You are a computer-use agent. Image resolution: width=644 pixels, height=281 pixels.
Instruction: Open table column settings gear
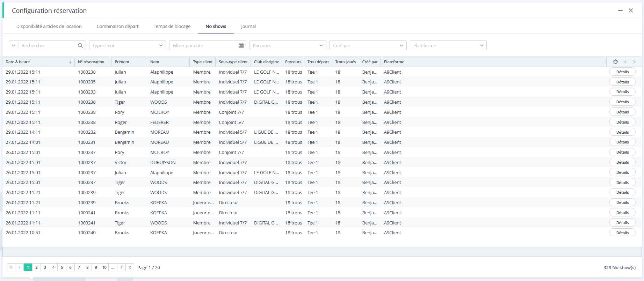(615, 62)
